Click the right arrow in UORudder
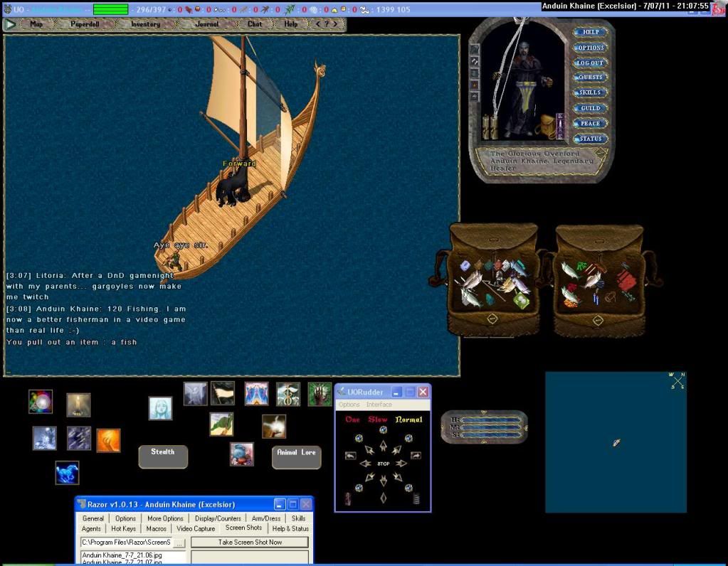The image size is (728, 566). click(x=401, y=463)
